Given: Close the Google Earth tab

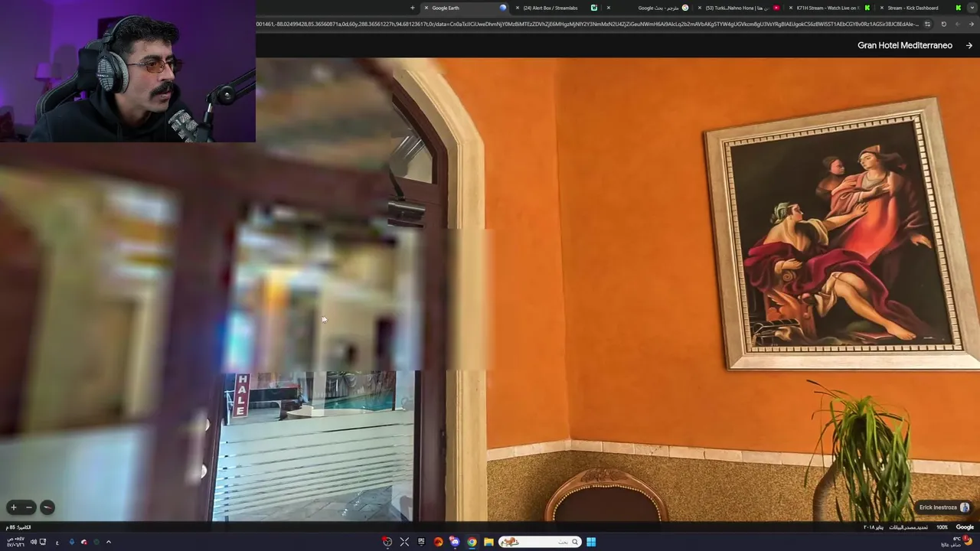Looking at the screenshot, I should pos(426,8).
